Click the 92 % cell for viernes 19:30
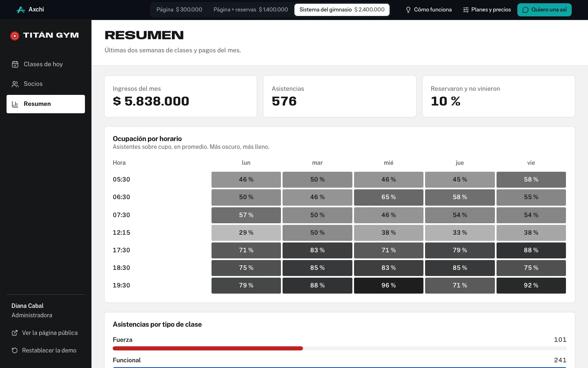This screenshot has height=368, width=588. click(x=531, y=285)
